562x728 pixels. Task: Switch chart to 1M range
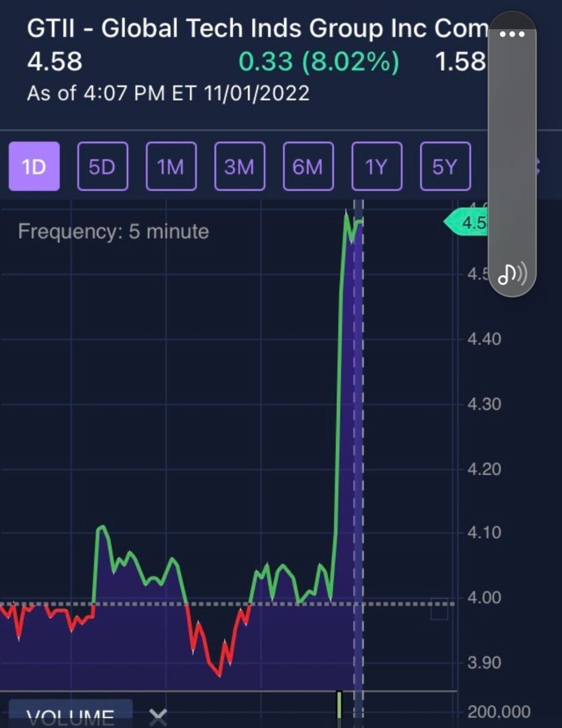[x=171, y=166]
